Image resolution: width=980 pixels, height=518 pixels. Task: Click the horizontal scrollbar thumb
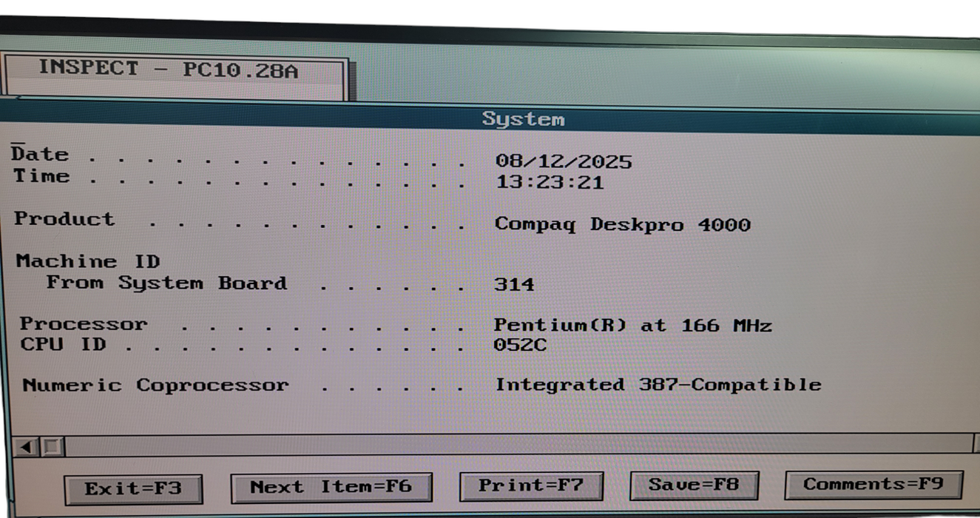(53, 446)
